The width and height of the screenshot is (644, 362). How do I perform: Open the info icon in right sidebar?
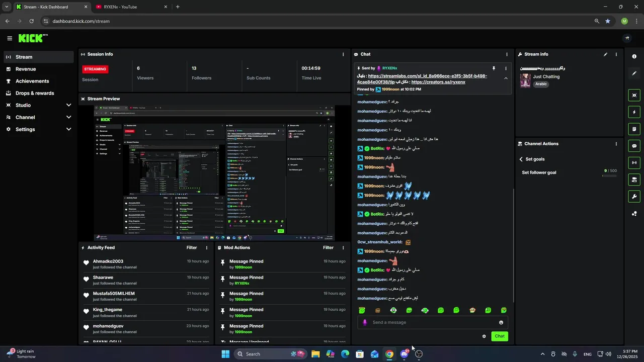tap(634, 57)
